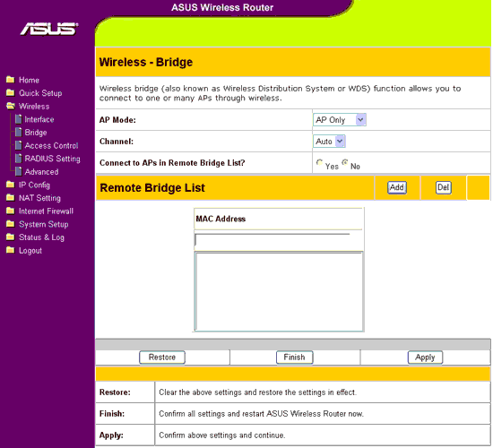The width and height of the screenshot is (493, 448).
Task: Focus the MAC Address input field
Action: tap(272, 240)
